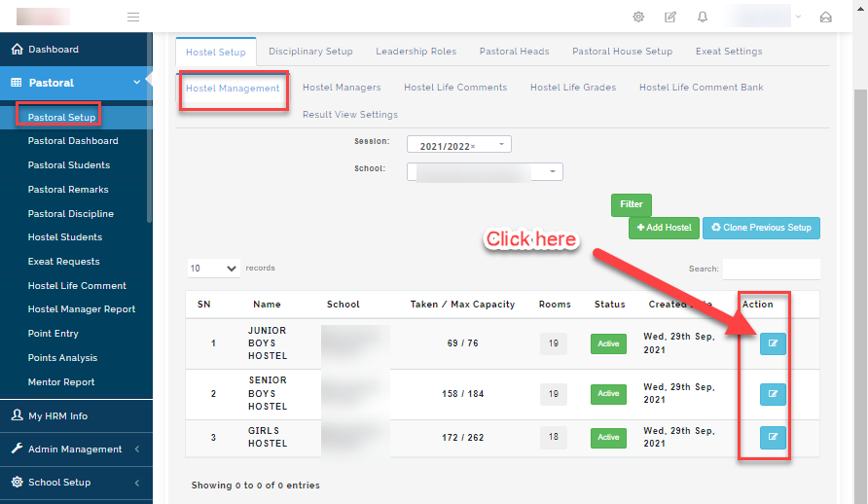Open Pastoral Remarks page
868x504 pixels.
click(68, 189)
